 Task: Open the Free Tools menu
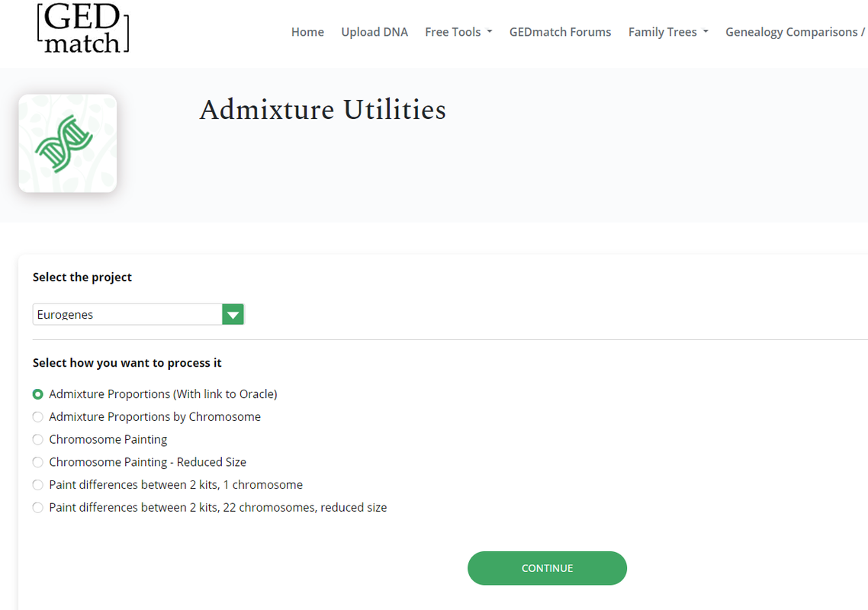(x=458, y=32)
